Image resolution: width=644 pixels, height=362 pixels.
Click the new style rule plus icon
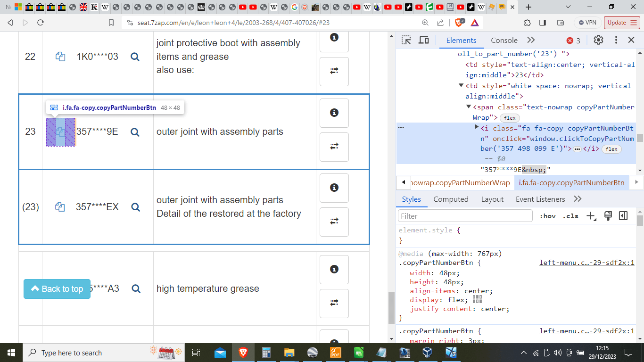click(x=591, y=216)
